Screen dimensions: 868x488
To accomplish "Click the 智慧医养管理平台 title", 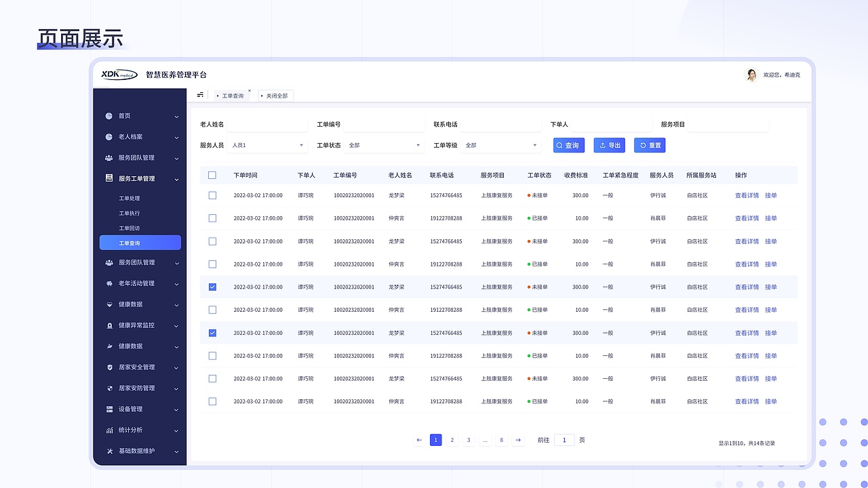I will click(x=176, y=75).
